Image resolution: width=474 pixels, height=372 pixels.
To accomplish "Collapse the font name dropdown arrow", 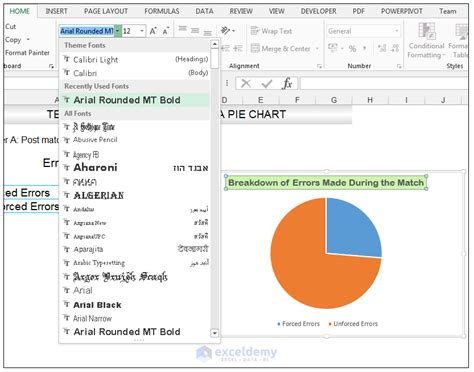I will [117, 31].
